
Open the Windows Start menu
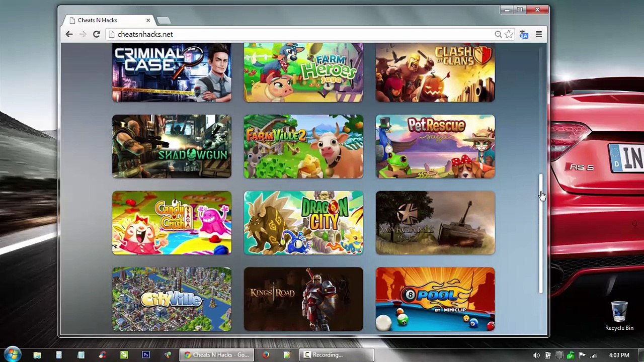(12, 354)
